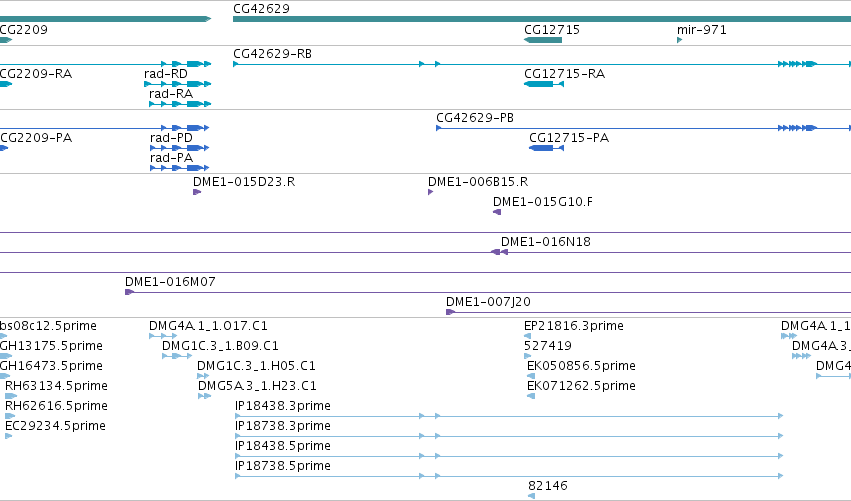Click the CG2209 gene label
This screenshot has width=851, height=501.
click(24, 29)
